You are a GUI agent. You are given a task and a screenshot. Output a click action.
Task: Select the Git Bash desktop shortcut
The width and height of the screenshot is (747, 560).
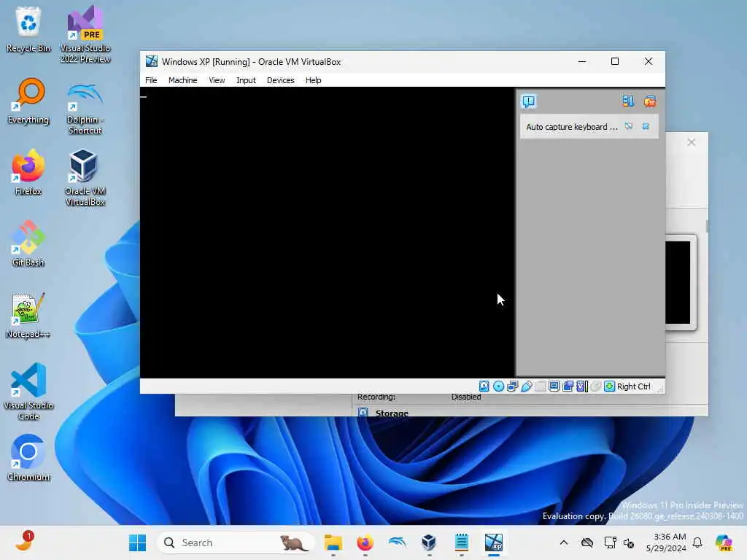point(28,244)
